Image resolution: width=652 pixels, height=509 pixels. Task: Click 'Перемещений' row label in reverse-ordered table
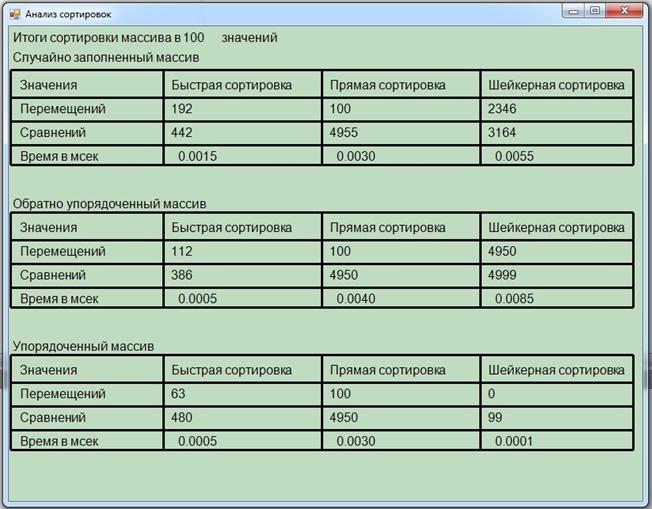87,251
